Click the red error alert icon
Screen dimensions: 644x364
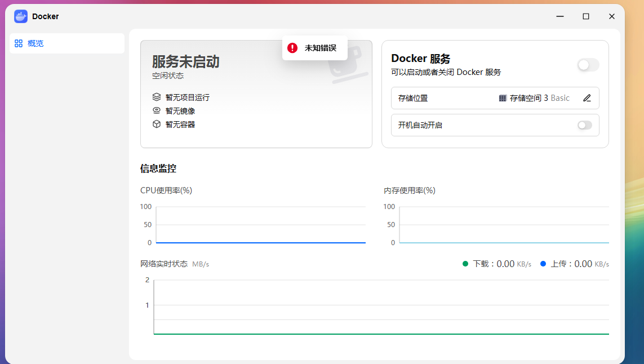[292, 48]
